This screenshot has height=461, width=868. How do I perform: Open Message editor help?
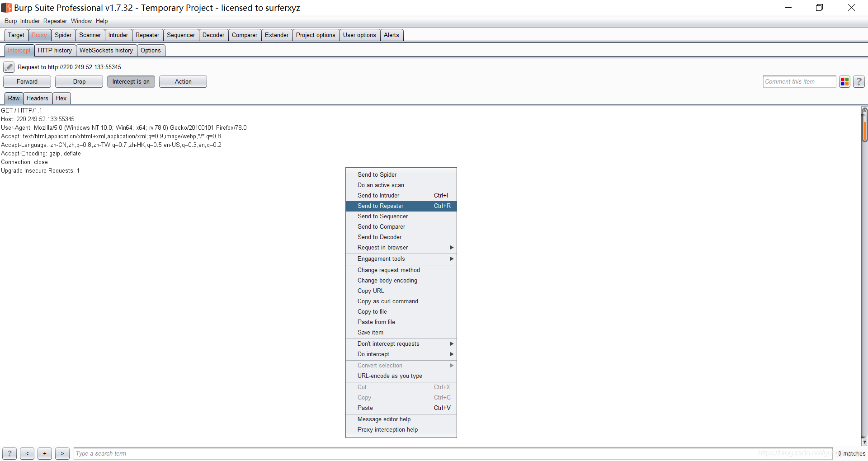pos(401,419)
